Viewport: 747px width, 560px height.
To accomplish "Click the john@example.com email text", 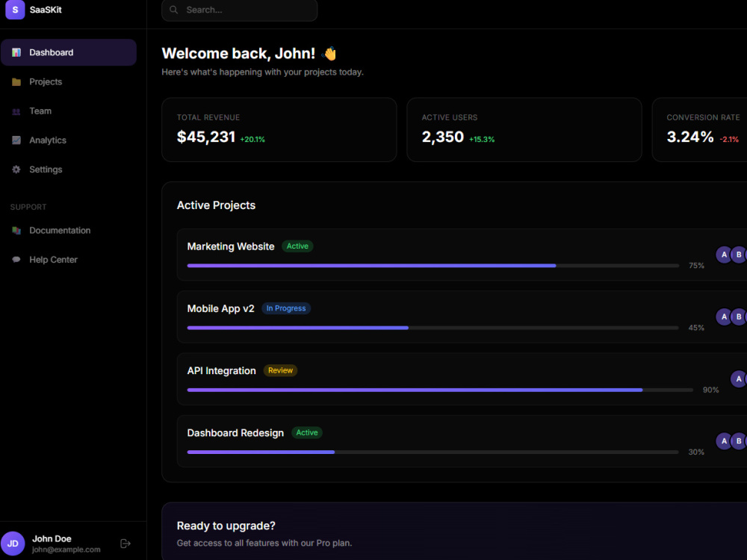I will (66, 550).
